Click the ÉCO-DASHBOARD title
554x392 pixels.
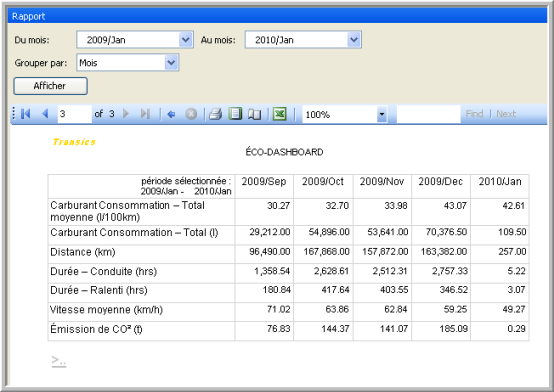pyautogui.click(x=284, y=152)
